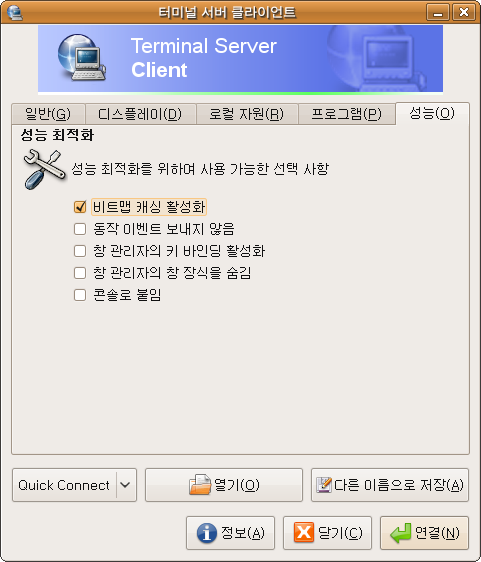This screenshot has height=562, width=481.
Task: Click the wrench and screwdriver performance icon
Action: pos(44,170)
